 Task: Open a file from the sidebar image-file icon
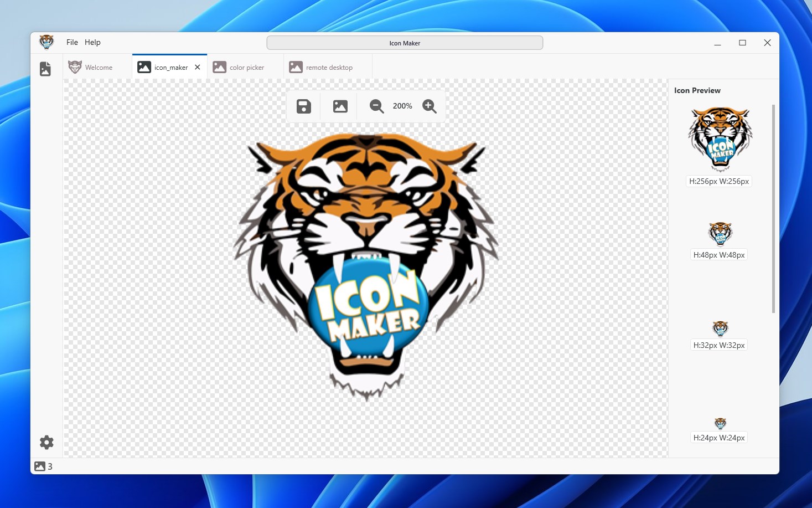[x=45, y=68]
